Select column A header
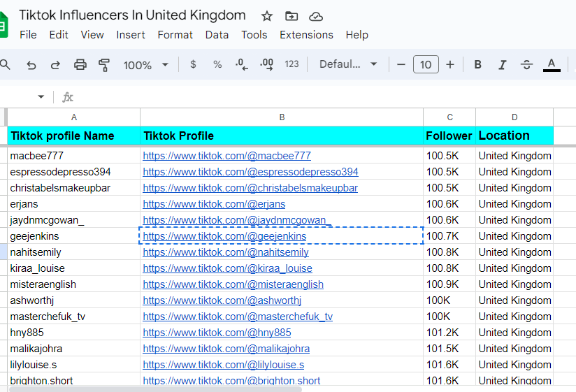Image resolution: width=576 pixels, height=392 pixels. point(74,117)
